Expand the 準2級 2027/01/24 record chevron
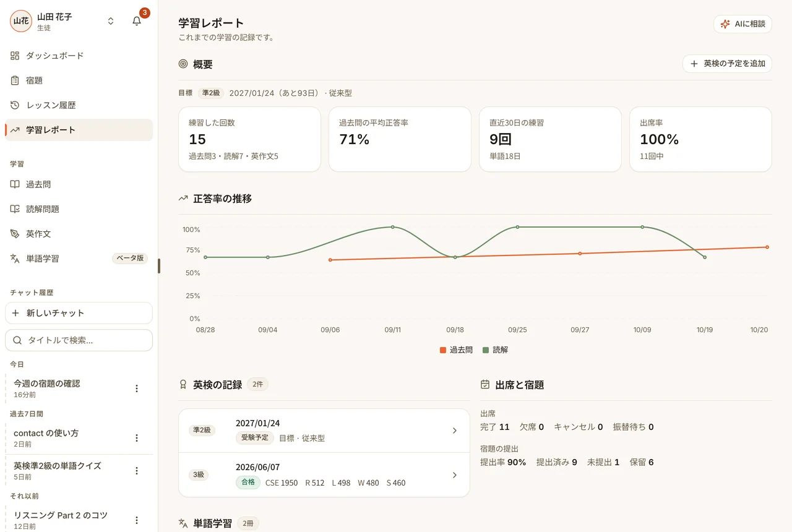 pyautogui.click(x=455, y=431)
